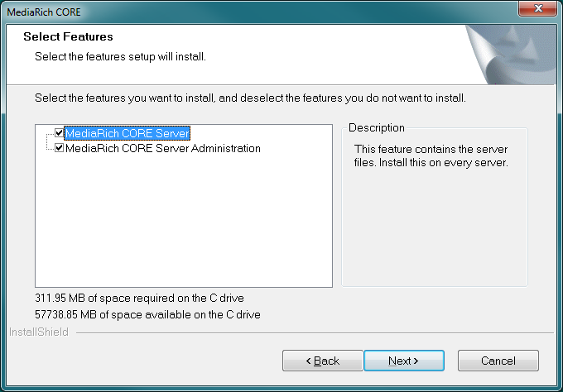Click '57738.85 MB of space available' text
The height and width of the screenshot is (392, 563).
147,314
